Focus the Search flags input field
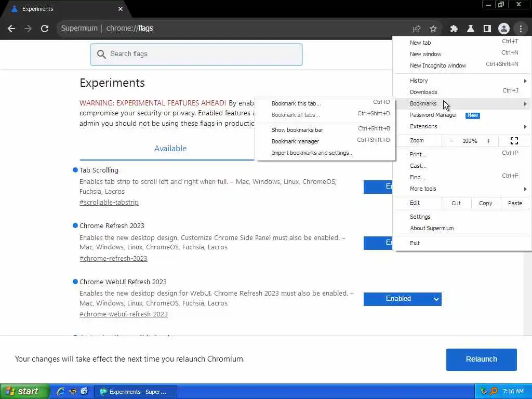This screenshot has width=532, height=399. [x=196, y=54]
